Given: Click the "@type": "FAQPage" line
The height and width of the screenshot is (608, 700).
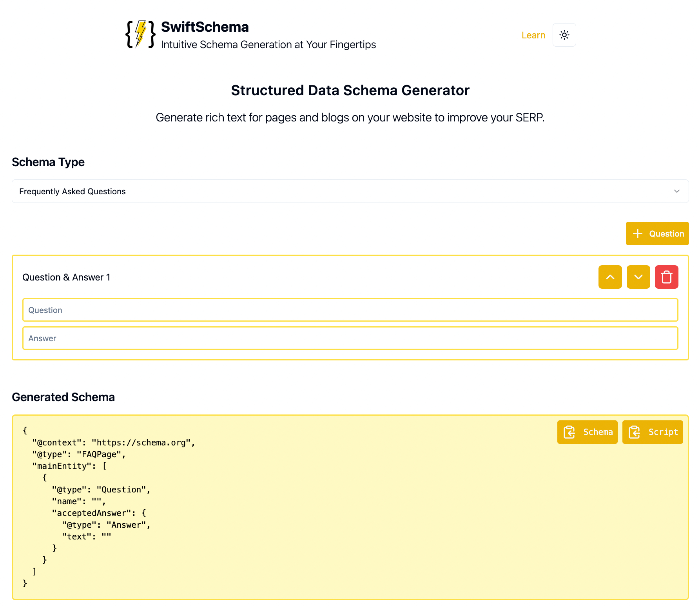Looking at the screenshot, I should point(79,454).
